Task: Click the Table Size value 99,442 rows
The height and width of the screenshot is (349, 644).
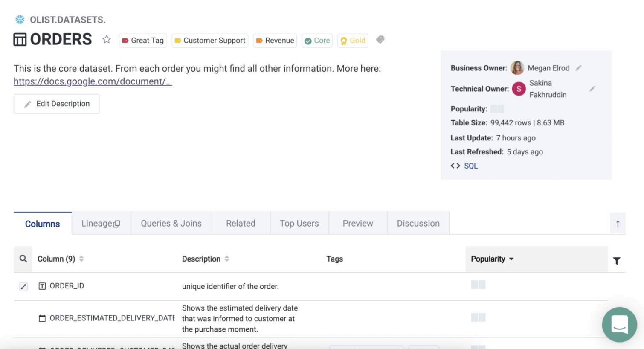Action: pyautogui.click(x=511, y=123)
